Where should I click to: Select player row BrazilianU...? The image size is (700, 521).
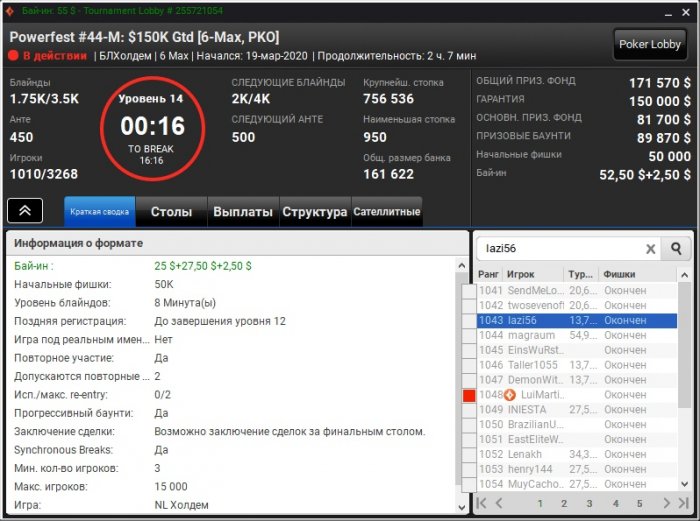click(577, 425)
